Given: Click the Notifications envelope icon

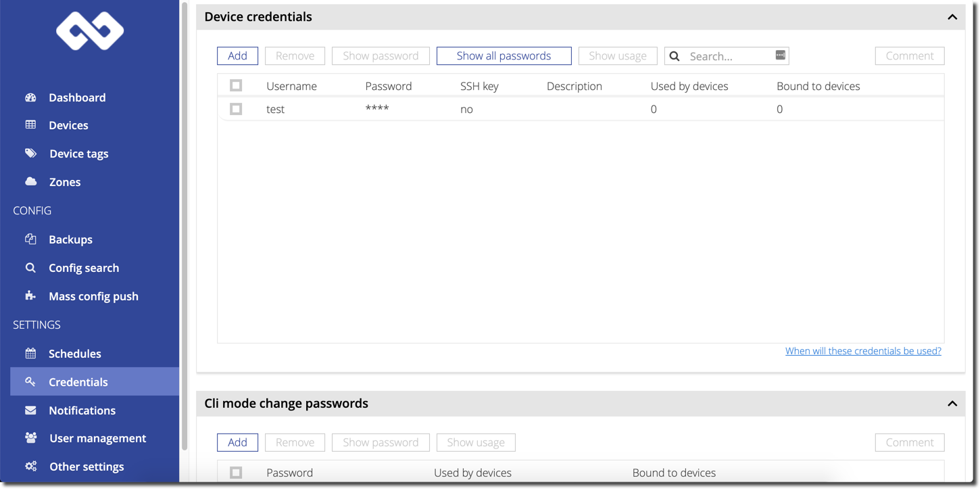Looking at the screenshot, I should [30, 411].
